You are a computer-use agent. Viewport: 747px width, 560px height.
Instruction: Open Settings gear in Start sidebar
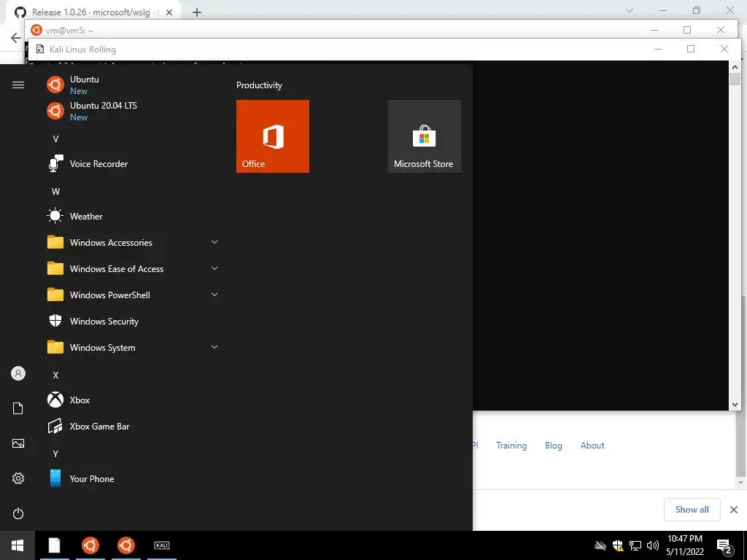point(18,478)
